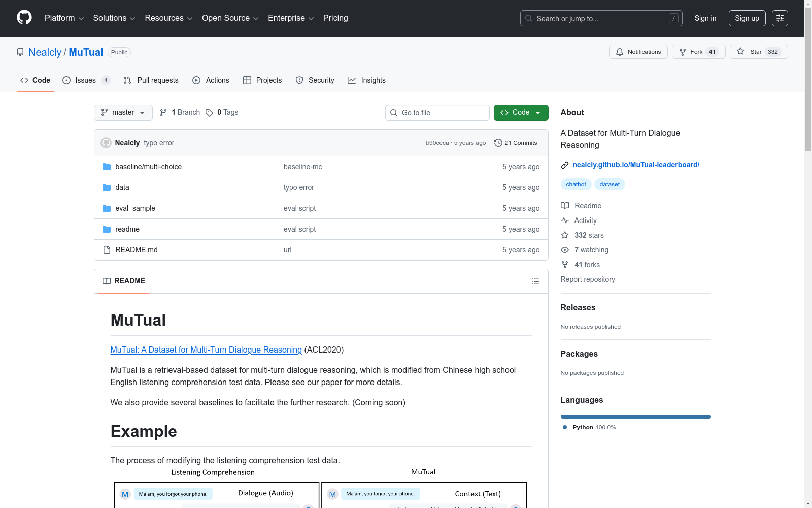Open the baseline/multi-choice folder
This screenshot has height=508, width=812.
pyautogui.click(x=148, y=167)
